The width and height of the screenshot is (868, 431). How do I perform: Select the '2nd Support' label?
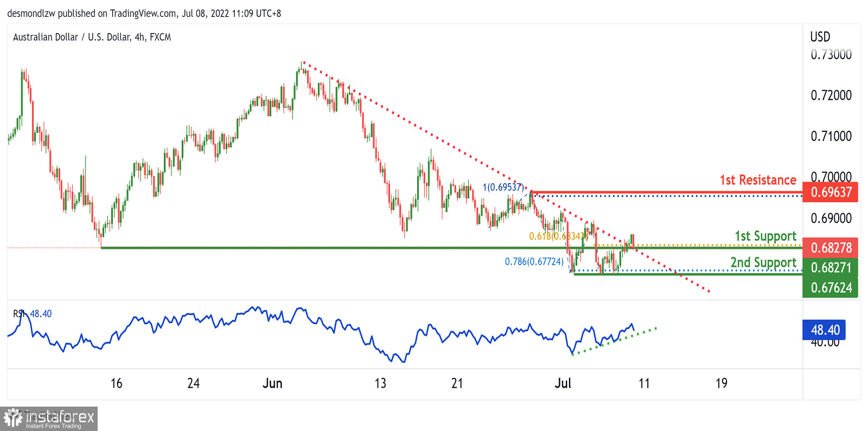click(x=763, y=263)
